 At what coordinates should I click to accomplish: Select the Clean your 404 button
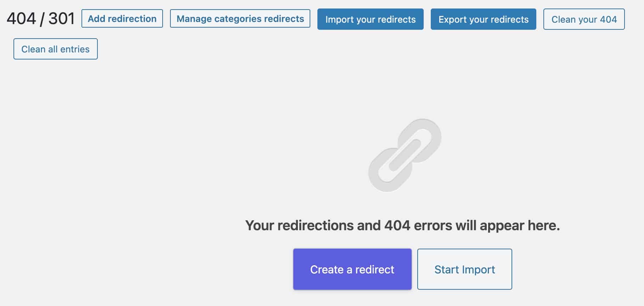pyautogui.click(x=584, y=19)
